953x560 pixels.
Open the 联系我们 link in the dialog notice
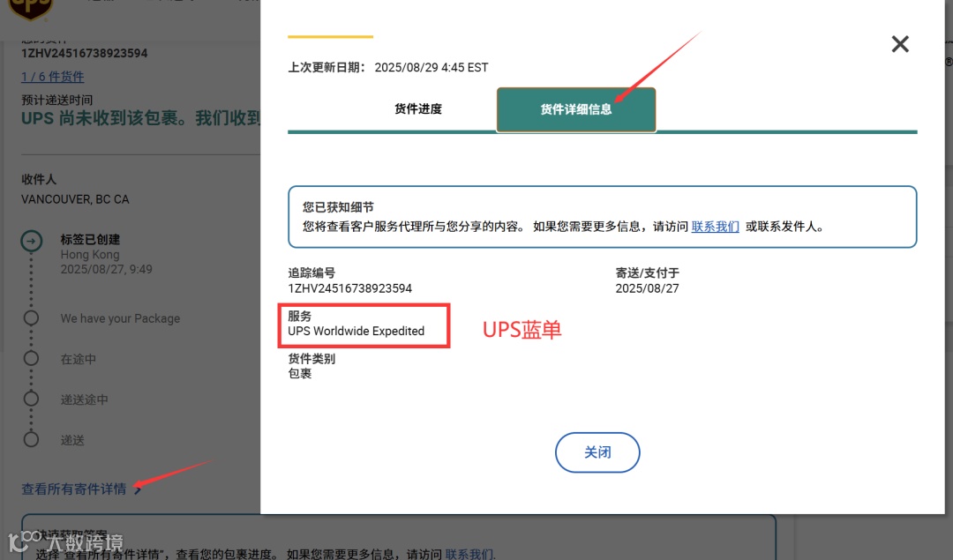tap(716, 227)
